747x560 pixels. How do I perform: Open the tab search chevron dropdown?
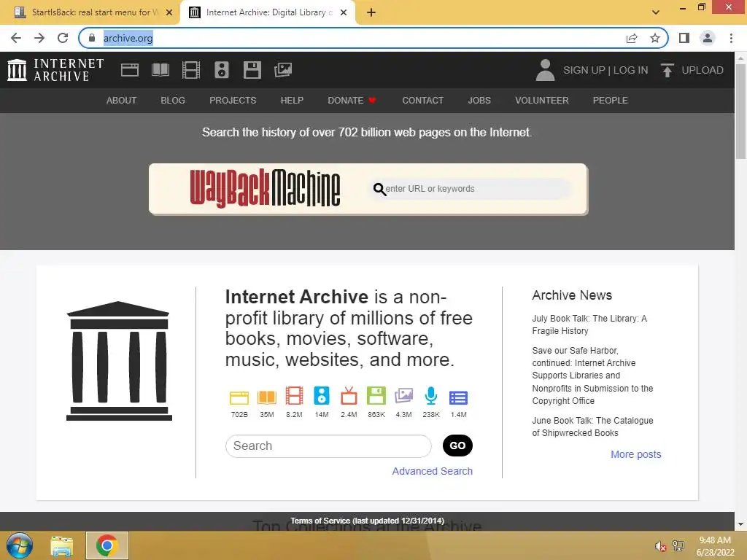pos(656,12)
